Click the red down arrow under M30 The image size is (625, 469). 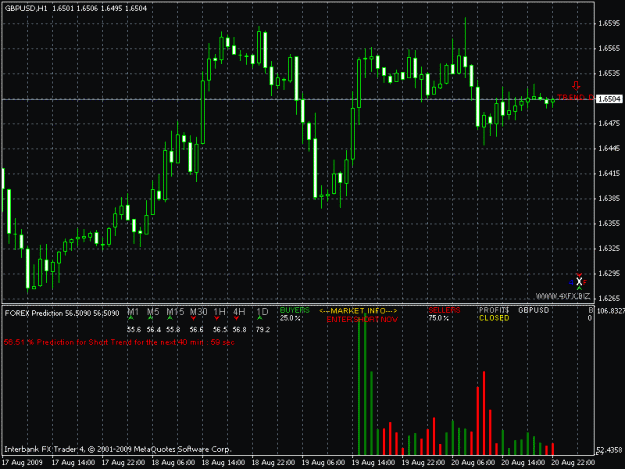[193, 318]
